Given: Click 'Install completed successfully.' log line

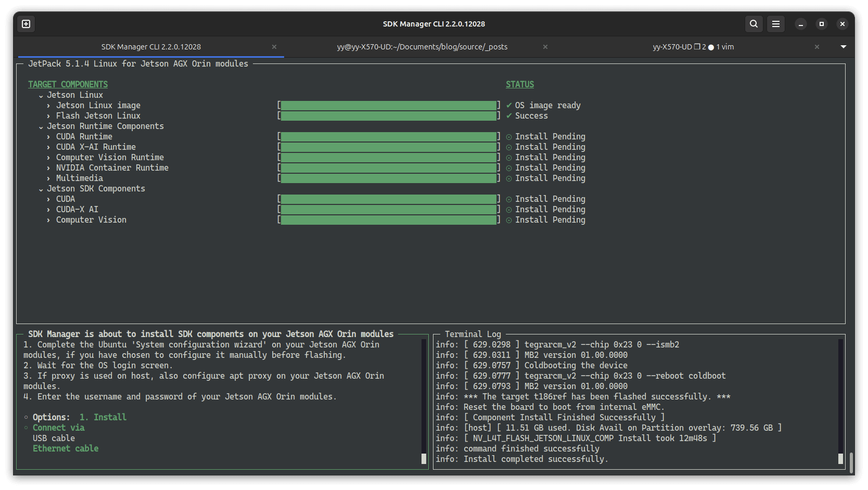Looking at the screenshot, I should tap(522, 459).
